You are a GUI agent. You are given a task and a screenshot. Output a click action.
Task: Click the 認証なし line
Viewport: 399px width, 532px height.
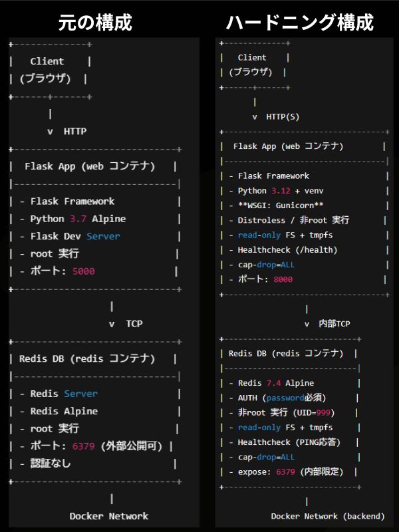(51, 464)
